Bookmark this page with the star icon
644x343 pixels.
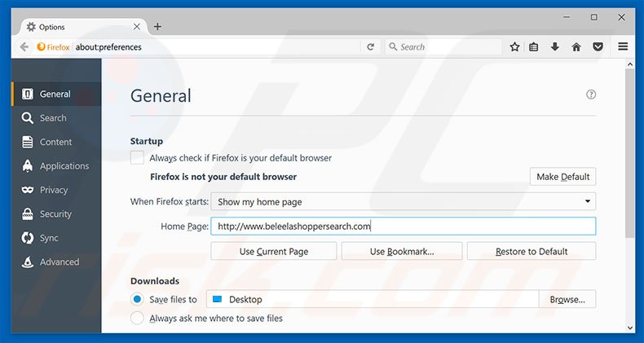514,46
